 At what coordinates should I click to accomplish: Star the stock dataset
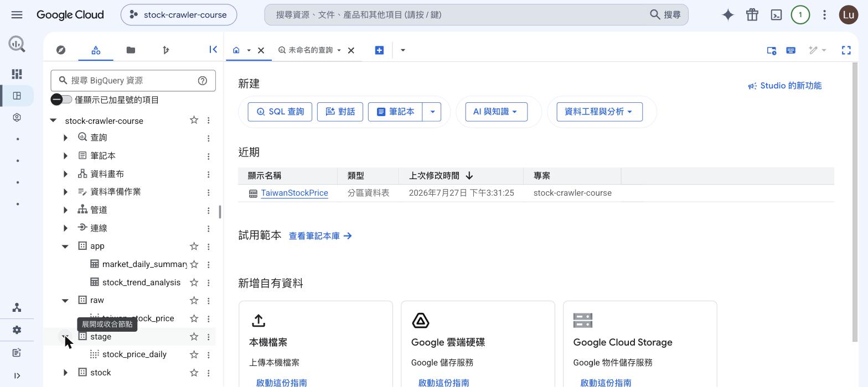click(194, 373)
